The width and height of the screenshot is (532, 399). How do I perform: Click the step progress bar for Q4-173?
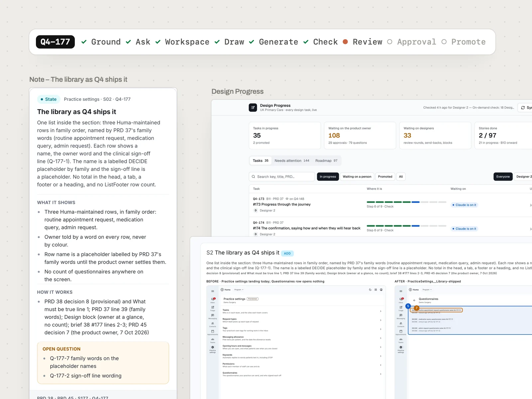coord(406,202)
